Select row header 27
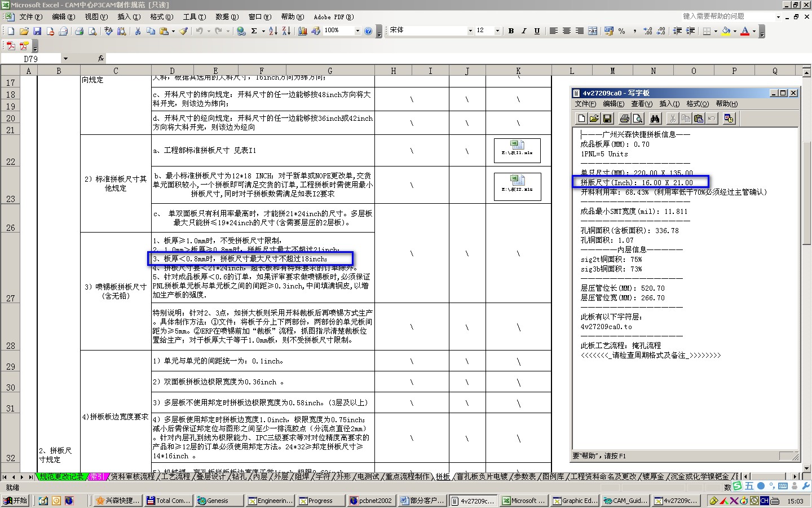 pyautogui.click(x=10, y=268)
